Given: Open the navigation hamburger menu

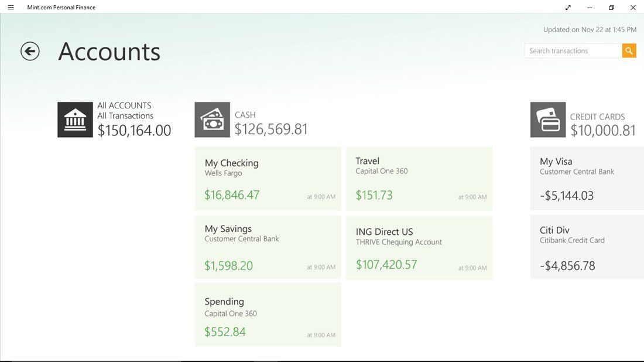Looking at the screenshot, I should pyautogui.click(x=10, y=7).
